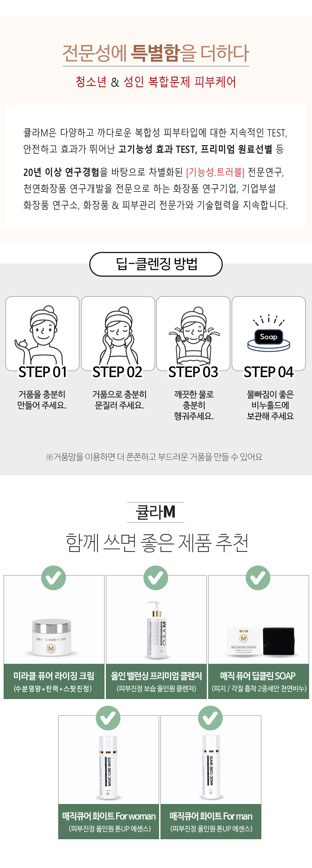Click checkmark above Magic Cure White For man
Viewport: 312px width, 868px height.
pyautogui.click(x=210, y=718)
